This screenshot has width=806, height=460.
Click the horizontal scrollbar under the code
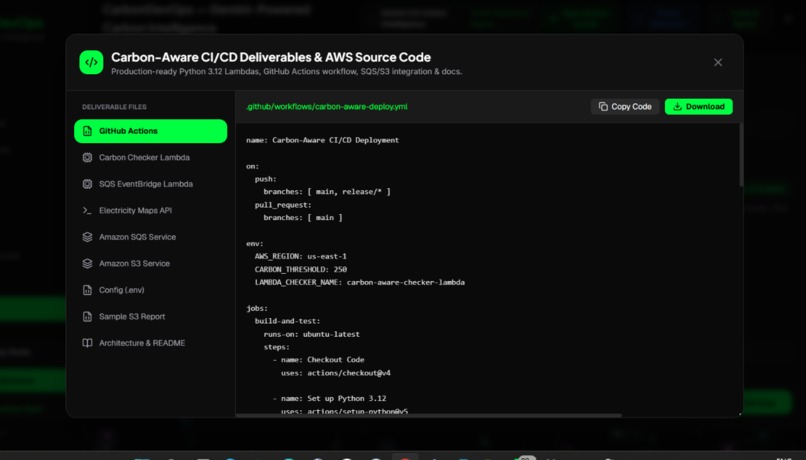[429, 415]
